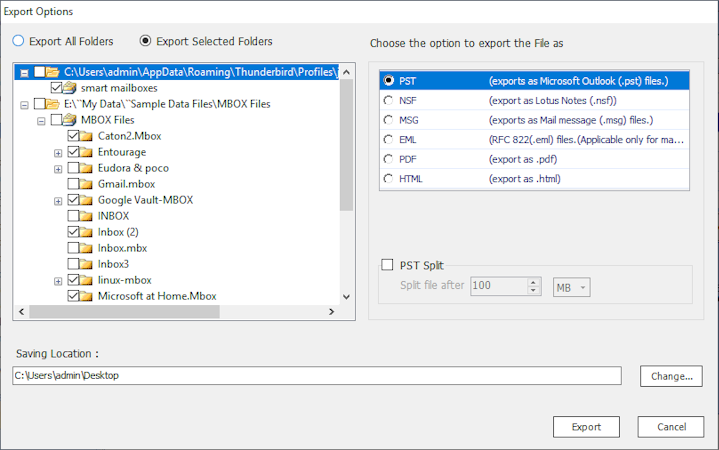Click the Thunderbird Profiles folder icon

point(53,72)
